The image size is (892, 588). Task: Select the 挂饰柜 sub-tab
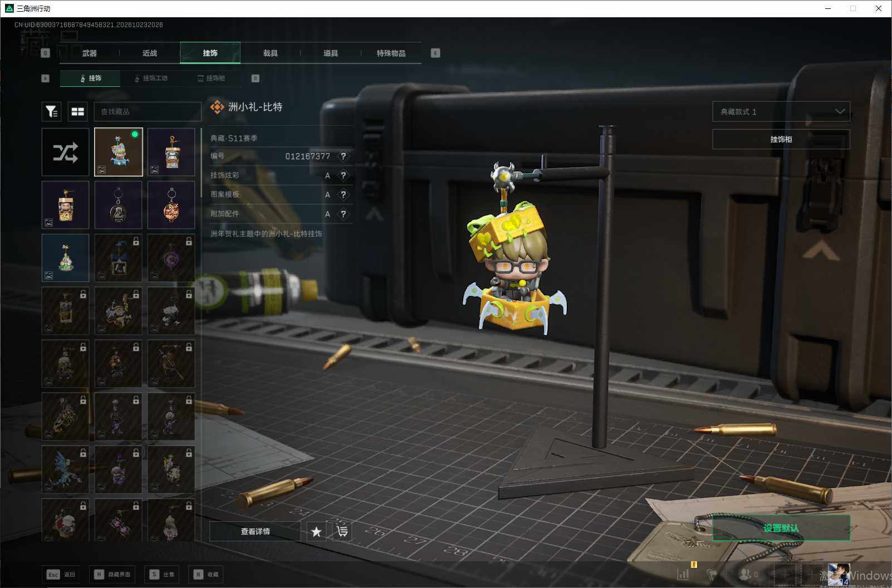(x=211, y=79)
